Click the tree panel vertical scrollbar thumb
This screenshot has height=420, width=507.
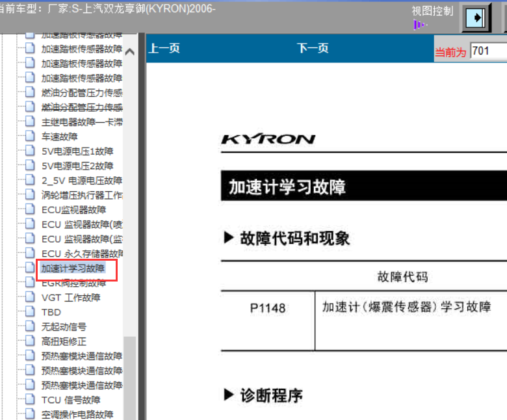click(130, 378)
